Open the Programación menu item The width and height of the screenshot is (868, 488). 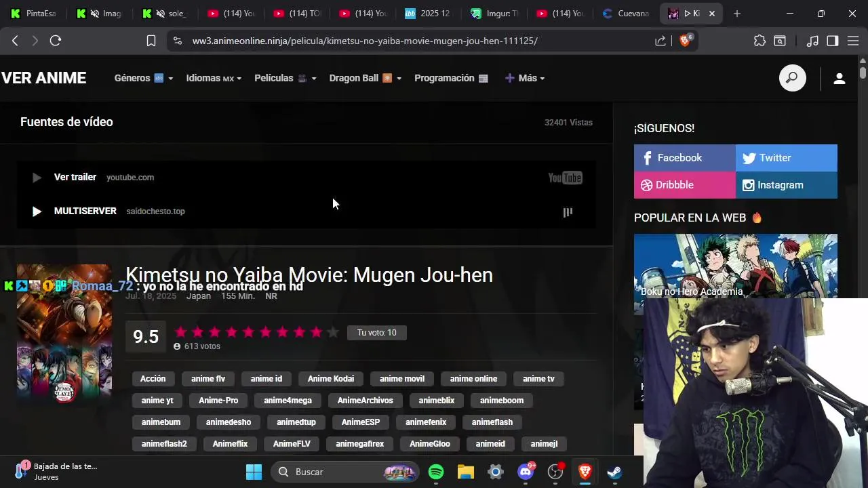[x=451, y=78]
